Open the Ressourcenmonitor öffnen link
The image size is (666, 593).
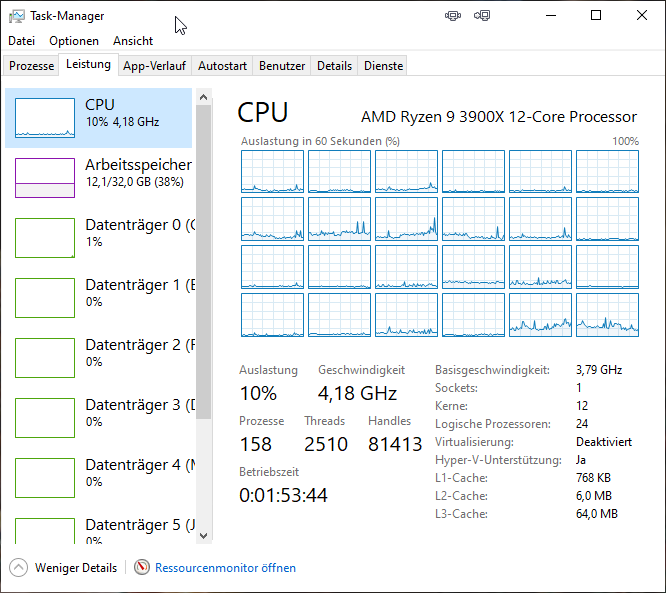[225, 568]
